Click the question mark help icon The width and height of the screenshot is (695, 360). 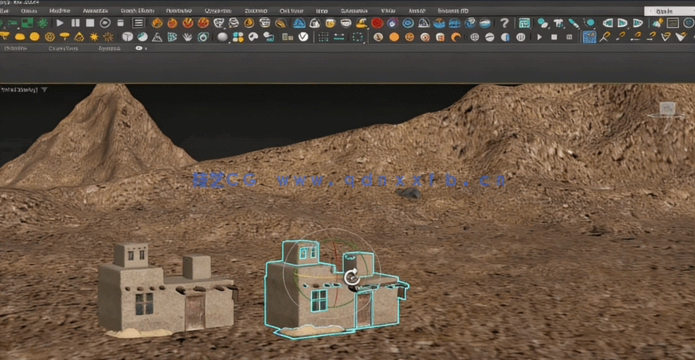pos(504,23)
